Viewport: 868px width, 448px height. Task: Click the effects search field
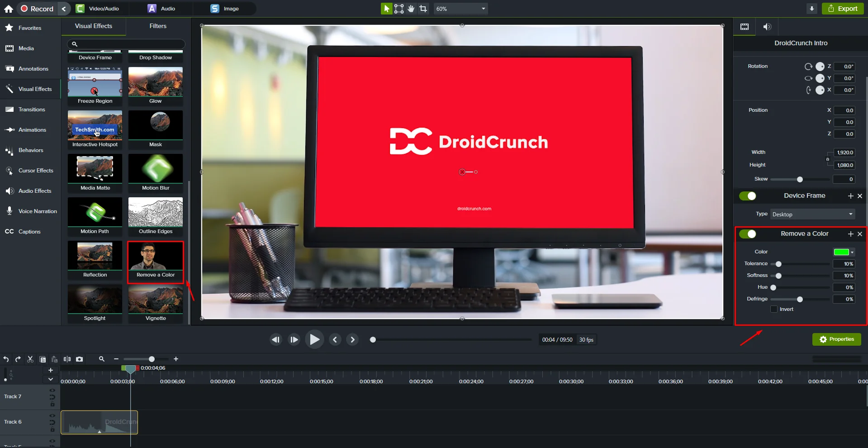point(126,44)
